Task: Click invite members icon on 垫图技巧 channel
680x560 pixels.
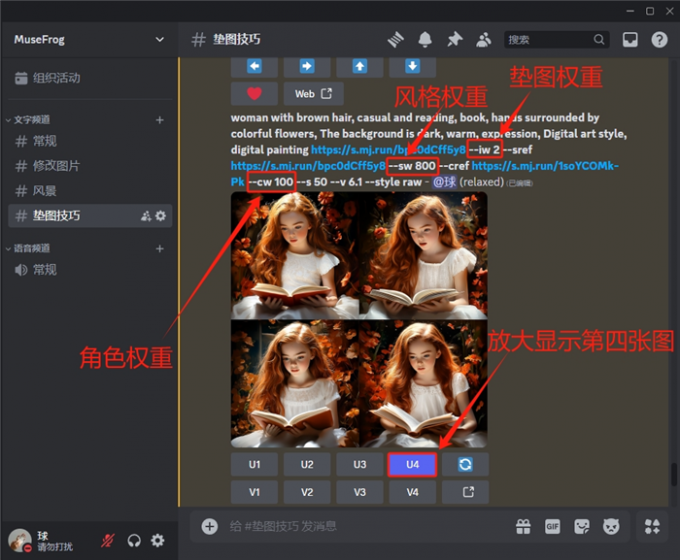Action: point(146,216)
